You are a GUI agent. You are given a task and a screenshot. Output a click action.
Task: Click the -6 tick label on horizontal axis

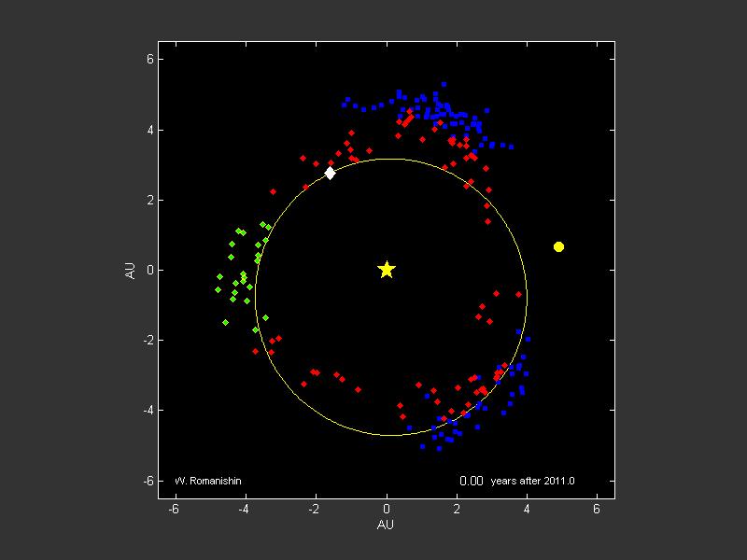pyautogui.click(x=174, y=509)
